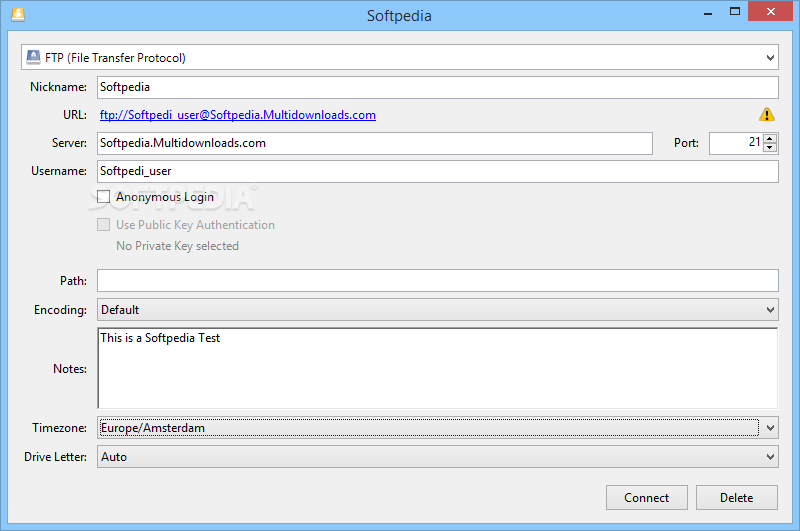800x531 pixels.
Task: Close the Softpedia window
Action: [770, 11]
